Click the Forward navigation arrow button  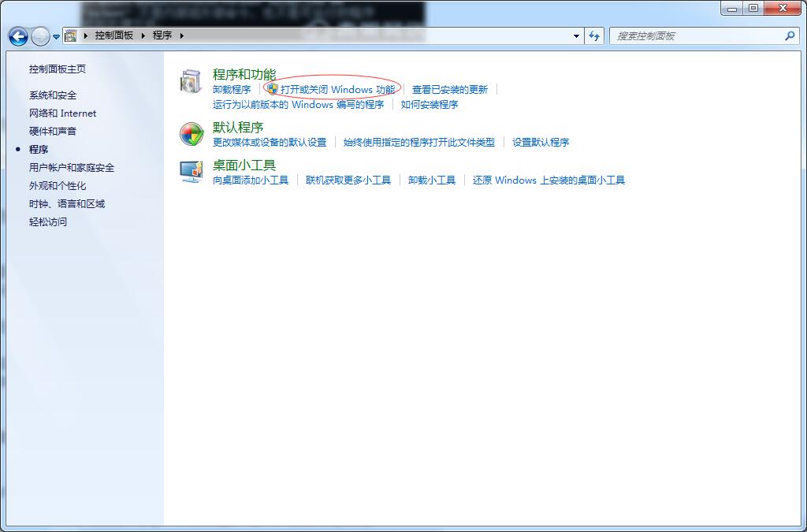click(x=40, y=36)
